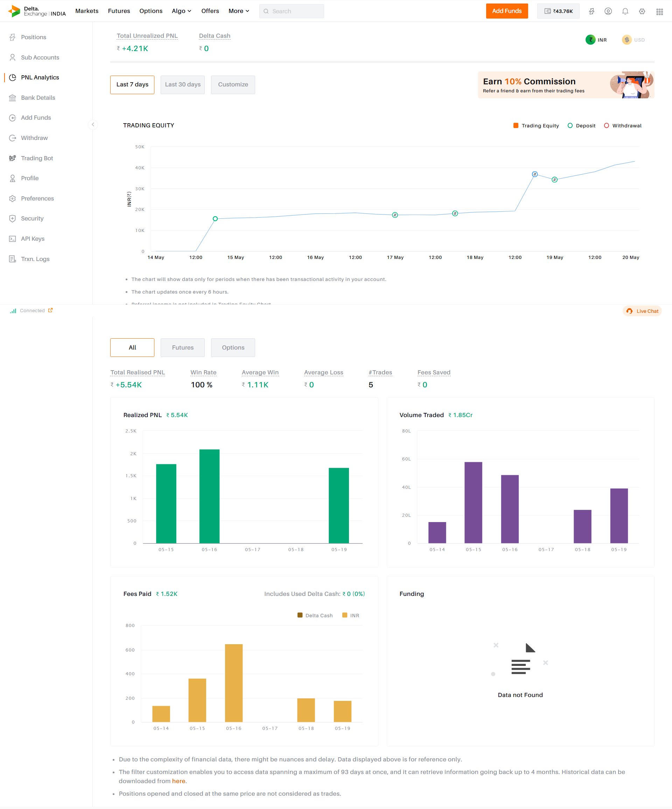Click the wallet balance ₹43.76K button
This screenshot has width=672, height=809.
(558, 11)
